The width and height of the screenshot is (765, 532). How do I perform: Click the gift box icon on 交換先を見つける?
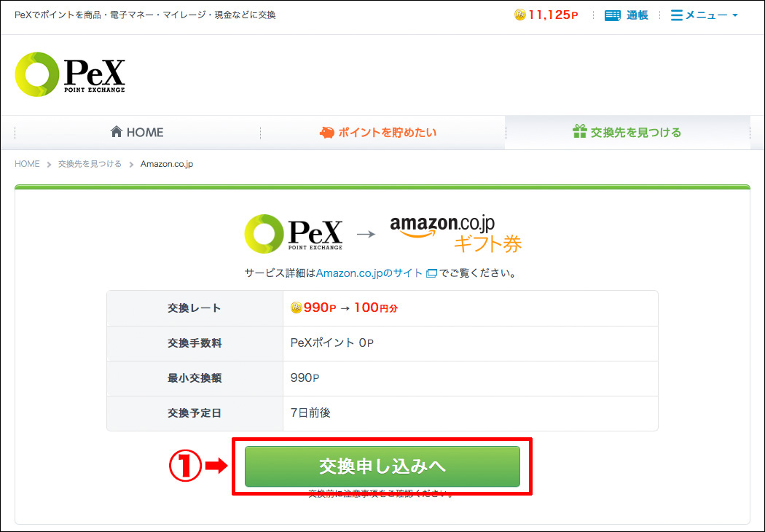pyautogui.click(x=580, y=131)
